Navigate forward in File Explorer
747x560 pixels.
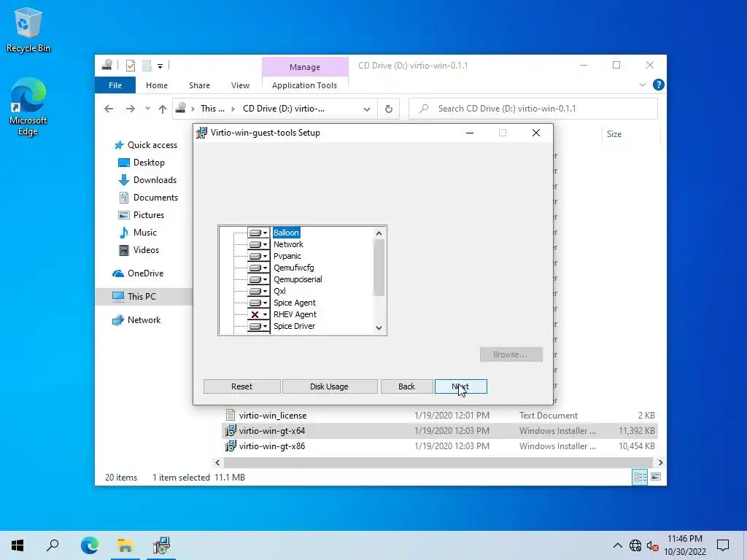point(130,109)
